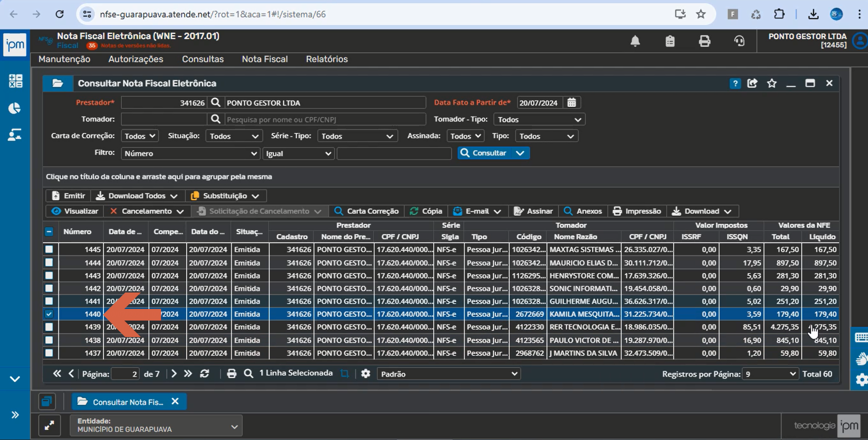868x440 pixels.
Task: Open grid settings gear icon
Action: coord(366,374)
